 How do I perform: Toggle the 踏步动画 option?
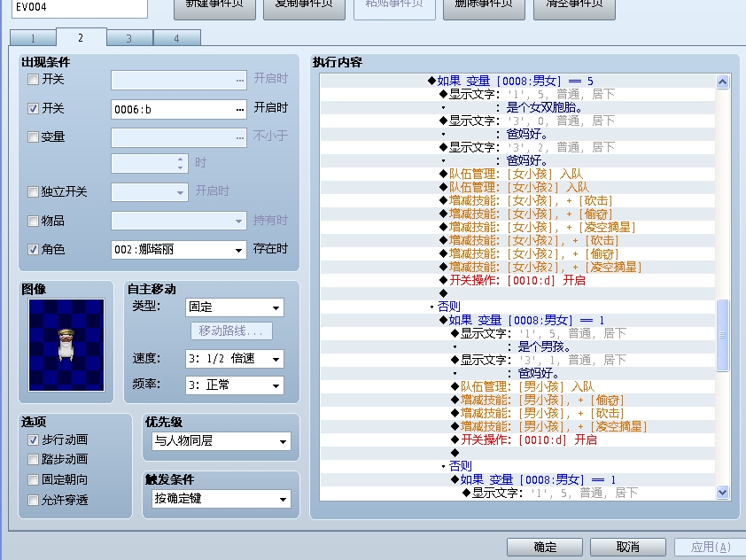click(33, 459)
